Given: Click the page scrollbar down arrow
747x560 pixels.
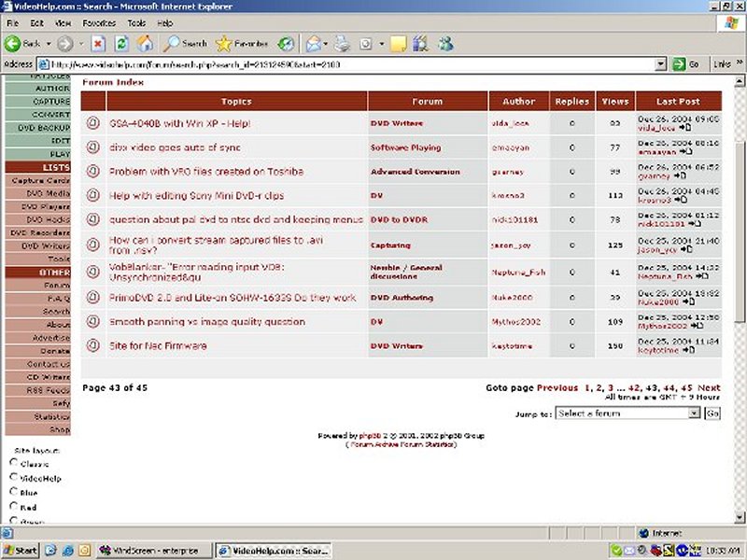Looking at the screenshot, I should 739,517.
